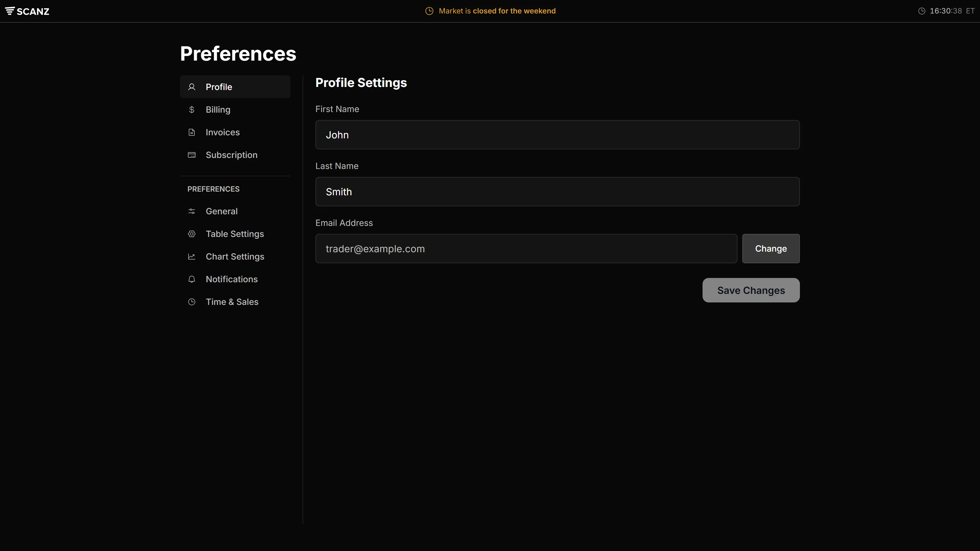Click the 'Profile Settings' heading
980x551 pixels.
pyautogui.click(x=361, y=83)
